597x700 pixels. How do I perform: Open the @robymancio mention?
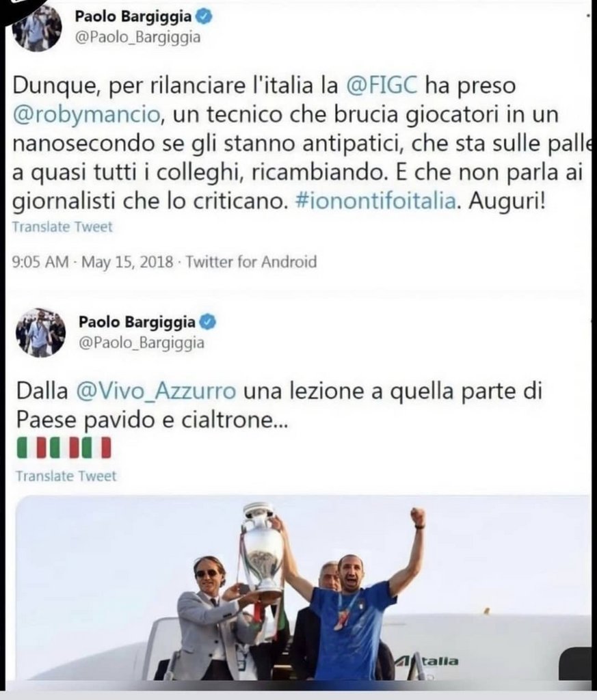(86, 114)
